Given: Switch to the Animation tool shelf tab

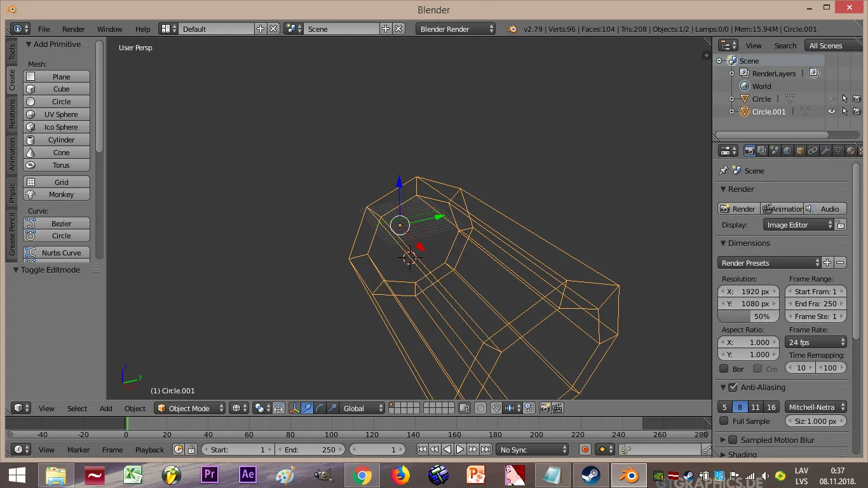Looking at the screenshot, I should point(12,154).
